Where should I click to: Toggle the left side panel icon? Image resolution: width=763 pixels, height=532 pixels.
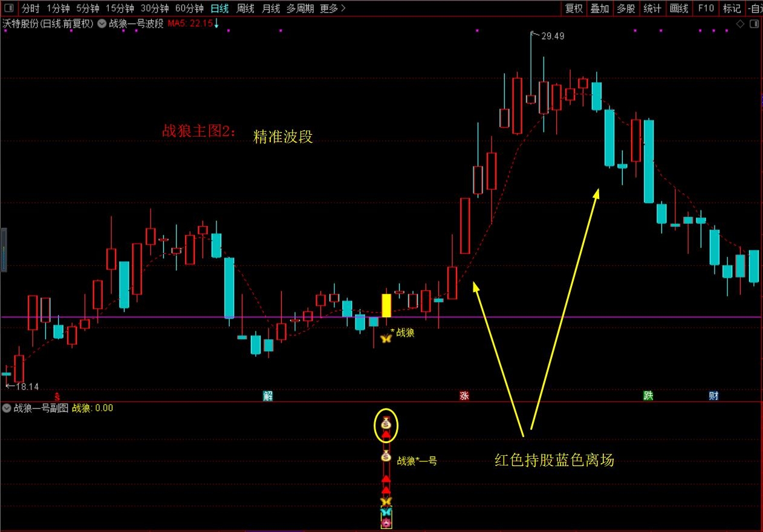click(x=9, y=8)
